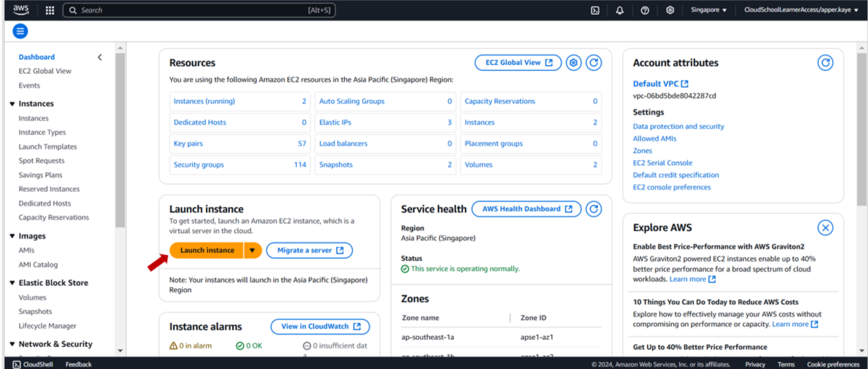Collapse the Instances sidebar section
The image size is (868, 369).
(x=12, y=104)
